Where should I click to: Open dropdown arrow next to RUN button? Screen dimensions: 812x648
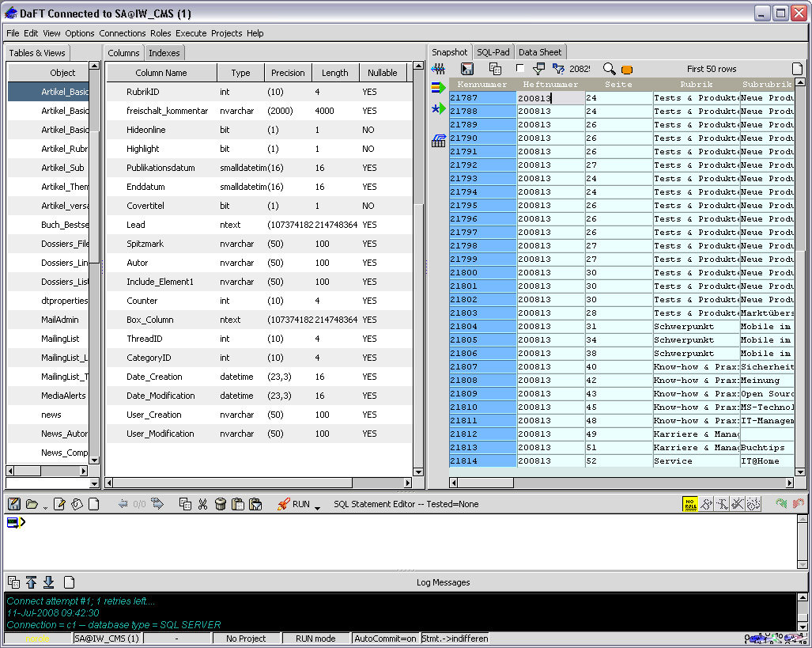pos(317,507)
